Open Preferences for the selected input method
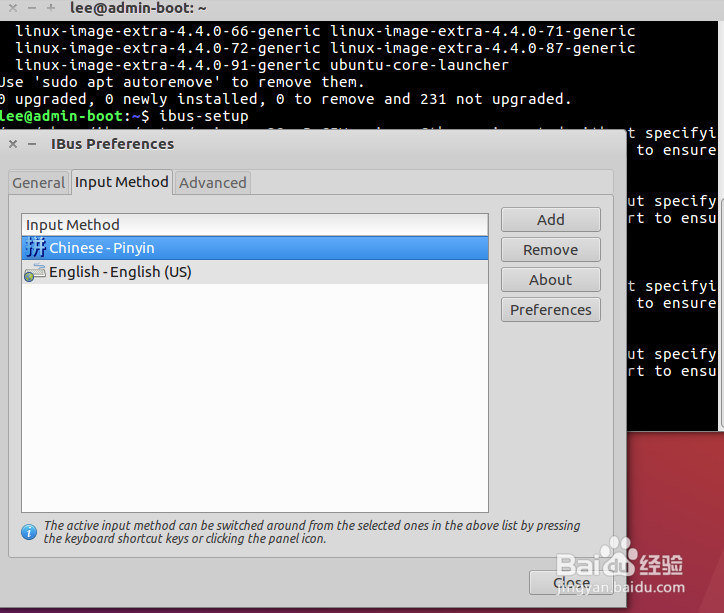 tap(550, 310)
